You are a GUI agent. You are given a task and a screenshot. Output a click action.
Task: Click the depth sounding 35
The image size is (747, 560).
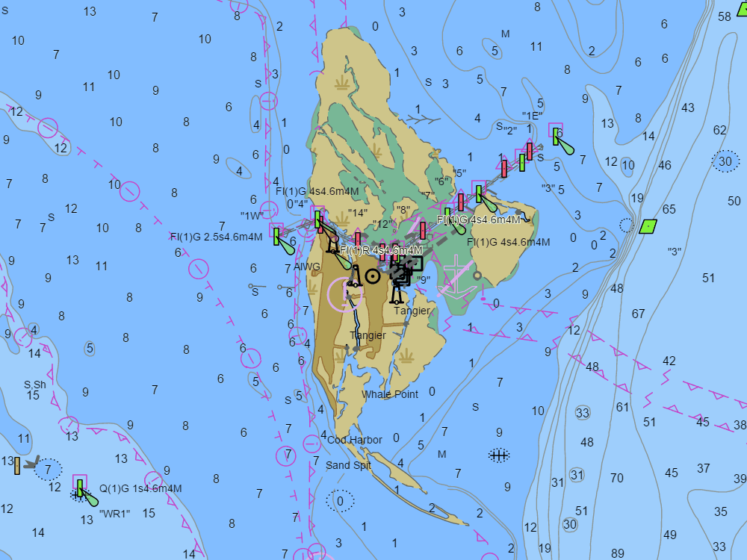click(721, 511)
